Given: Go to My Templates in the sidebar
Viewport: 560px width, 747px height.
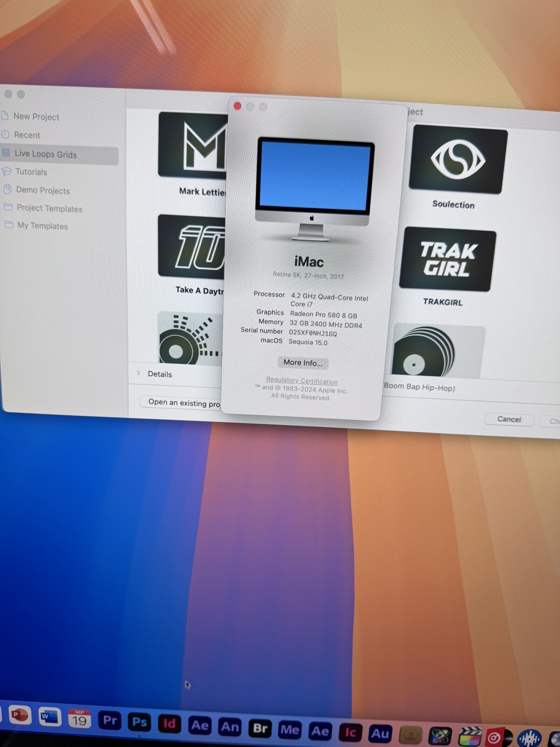Looking at the screenshot, I should [x=42, y=226].
